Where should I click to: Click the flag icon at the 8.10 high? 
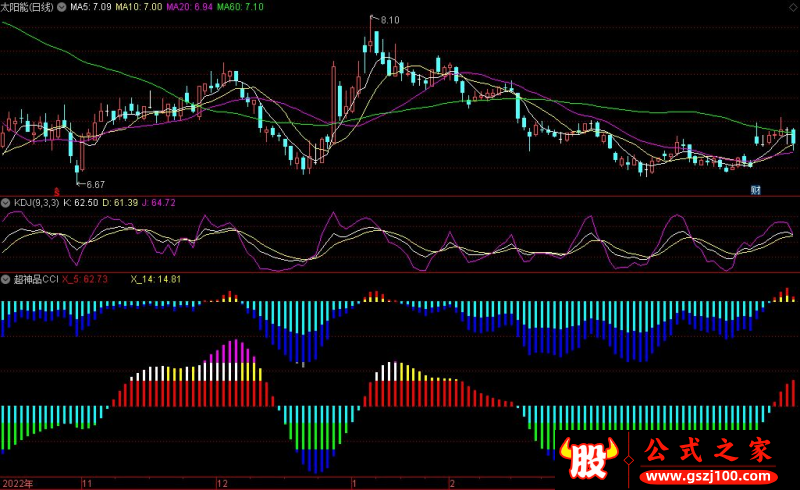click(x=373, y=18)
